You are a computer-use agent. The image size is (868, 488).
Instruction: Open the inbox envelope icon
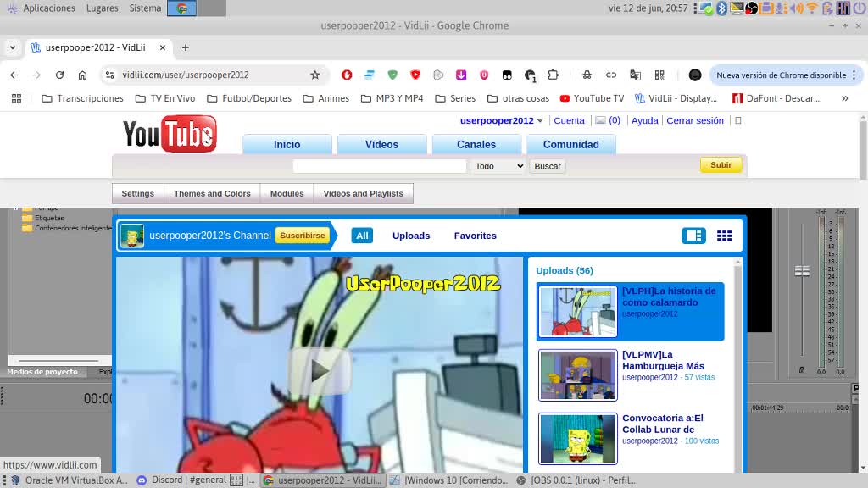[600, 120]
